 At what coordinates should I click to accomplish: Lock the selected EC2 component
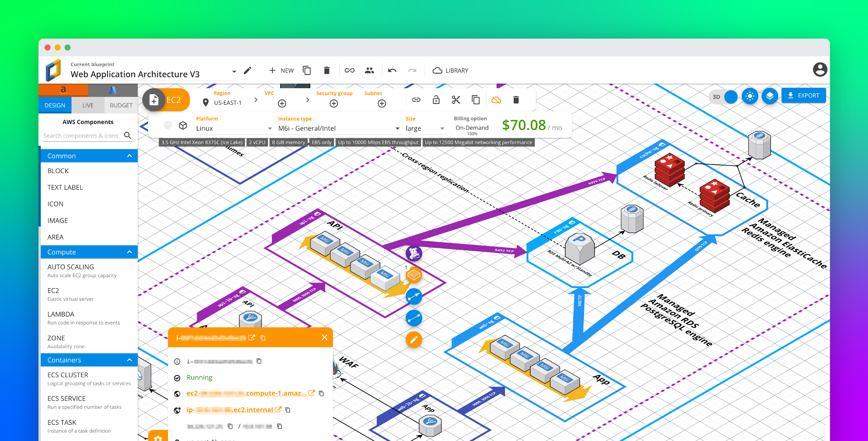pyautogui.click(x=436, y=100)
